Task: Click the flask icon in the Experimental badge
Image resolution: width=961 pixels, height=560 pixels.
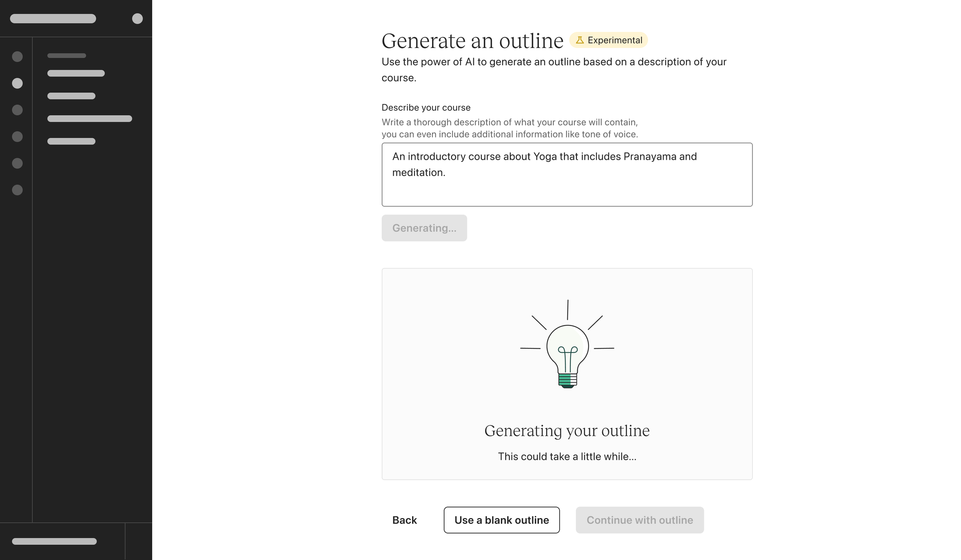Action: tap(579, 40)
